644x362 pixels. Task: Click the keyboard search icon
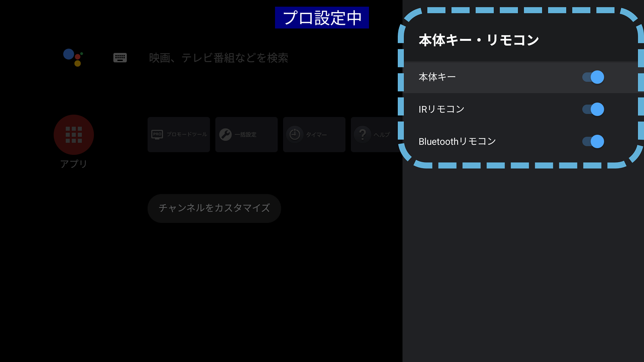point(120,58)
